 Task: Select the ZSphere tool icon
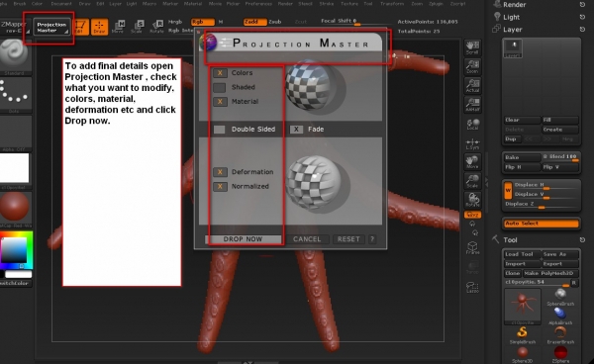(560, 354)
